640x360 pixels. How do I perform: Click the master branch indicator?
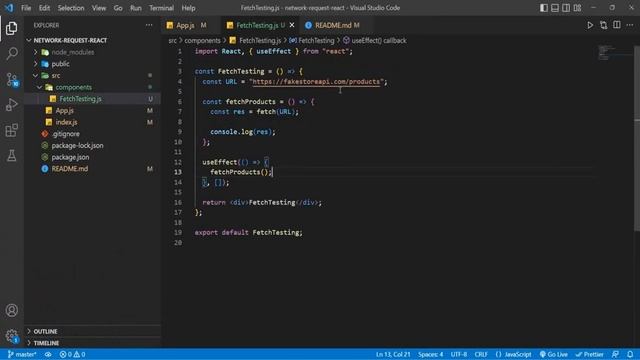[22, 354]
